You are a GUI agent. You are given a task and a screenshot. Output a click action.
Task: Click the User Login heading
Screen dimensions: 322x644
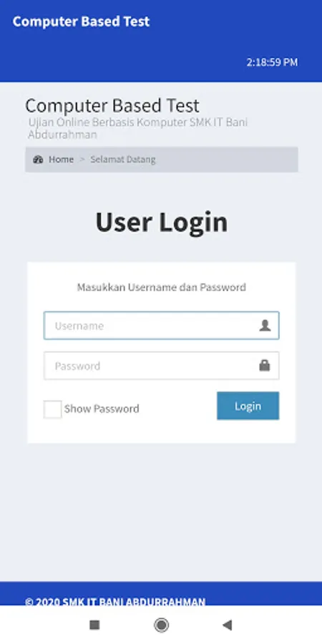coord(162,222)
